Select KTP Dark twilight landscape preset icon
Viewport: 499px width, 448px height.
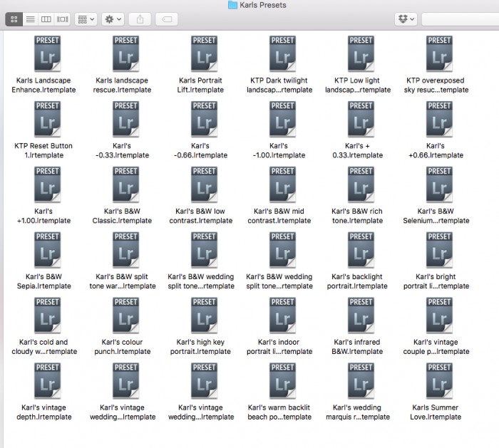282,53
